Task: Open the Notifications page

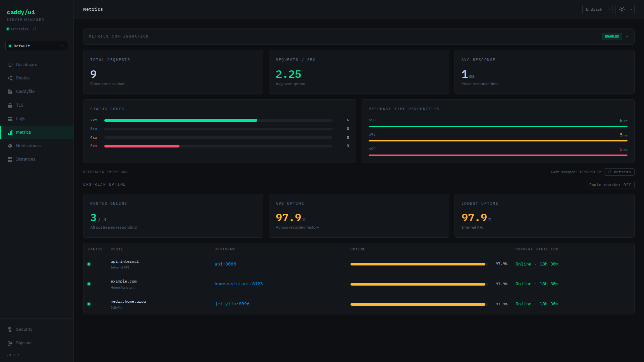Action: [37, 146]
